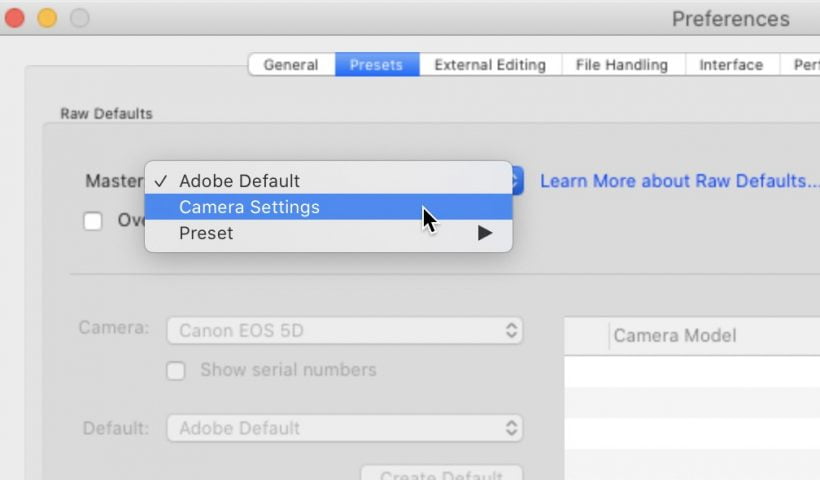Switch to the General tab

click(x=291, y=65)
